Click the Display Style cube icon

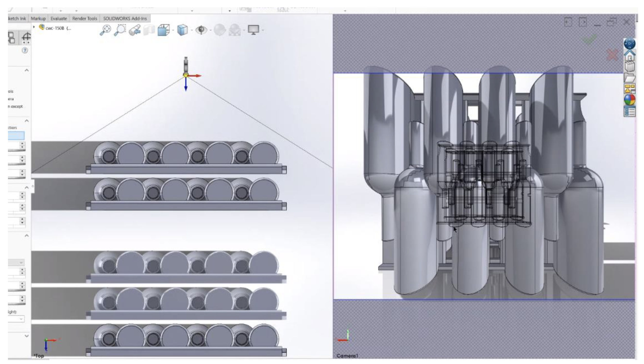182,30
